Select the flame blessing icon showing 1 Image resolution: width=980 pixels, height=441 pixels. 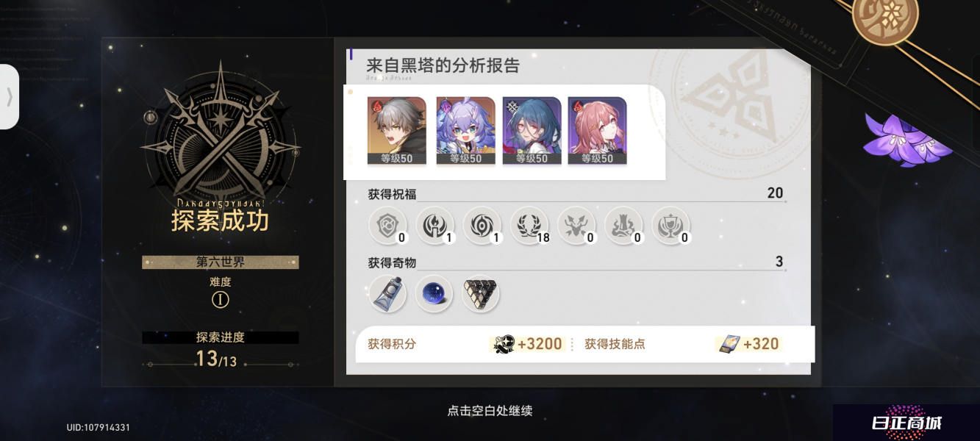click(x=434, y=225)
